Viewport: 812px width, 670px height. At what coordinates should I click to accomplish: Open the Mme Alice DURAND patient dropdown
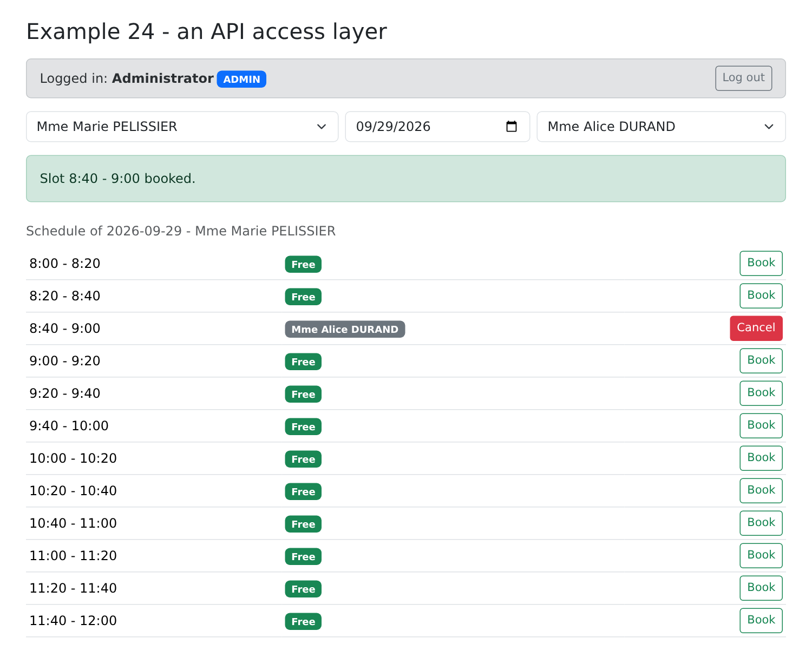(661, 127)
